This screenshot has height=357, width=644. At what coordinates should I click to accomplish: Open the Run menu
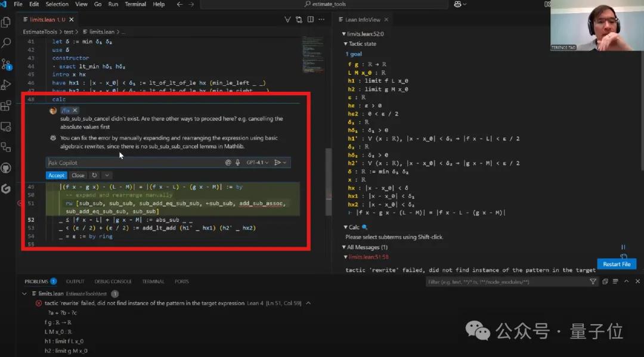(113, 4)
